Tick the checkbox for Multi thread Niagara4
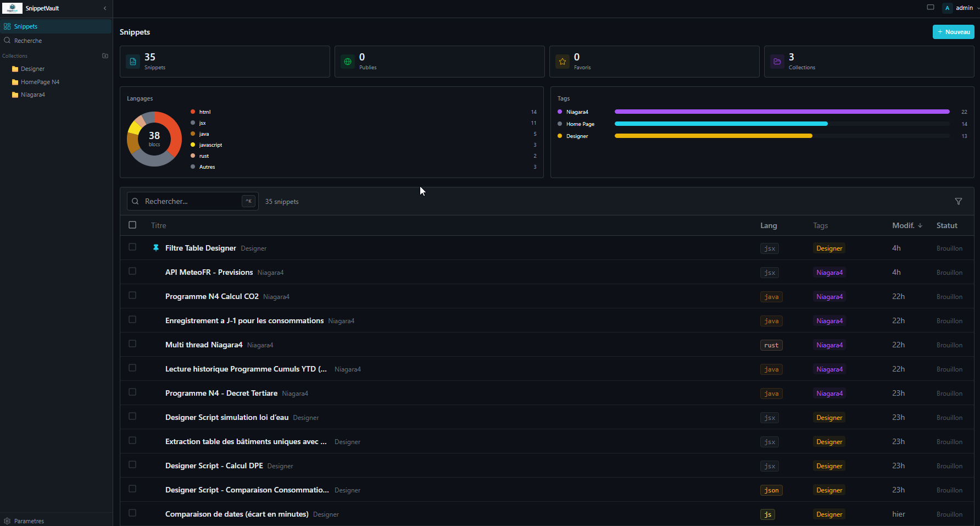The width and height of the screenshot is (980, 526). point(132,344)
